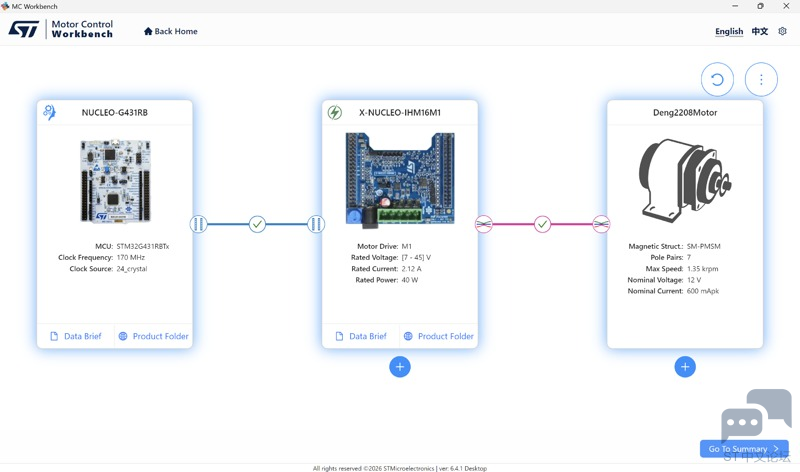Click the plus button under X-NUCLEO-IHM16M1 card
The height and width of the screenshot is (472, 800).
[x=400, y=367]
